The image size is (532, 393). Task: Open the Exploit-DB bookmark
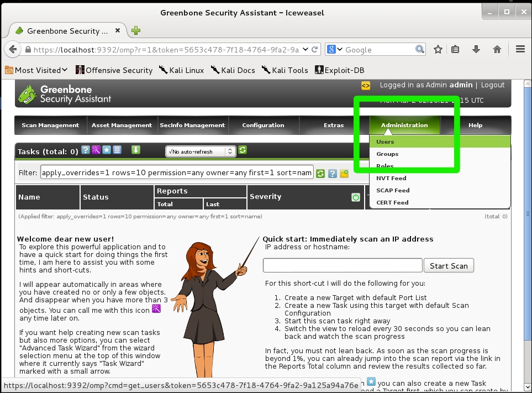click(x=340, y=70)
